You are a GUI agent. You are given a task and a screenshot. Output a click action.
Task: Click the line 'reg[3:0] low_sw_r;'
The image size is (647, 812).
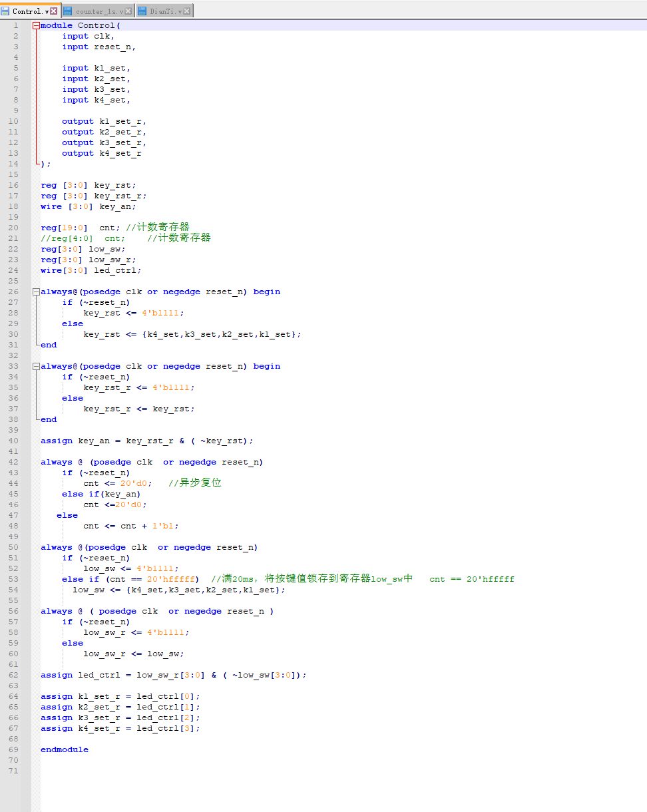pos(89,260)
